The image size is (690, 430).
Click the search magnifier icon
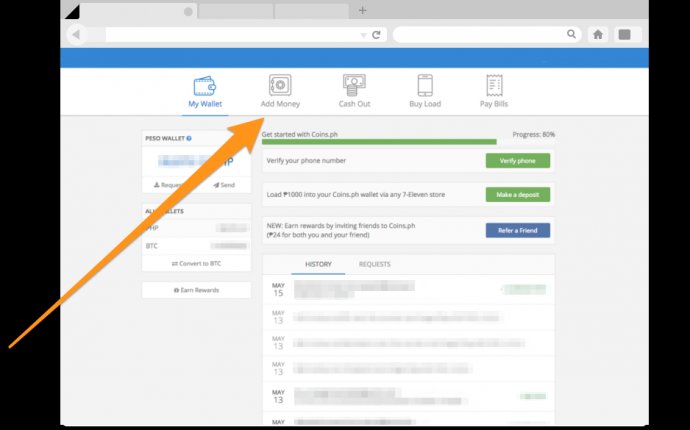click(x=571, y=34)
